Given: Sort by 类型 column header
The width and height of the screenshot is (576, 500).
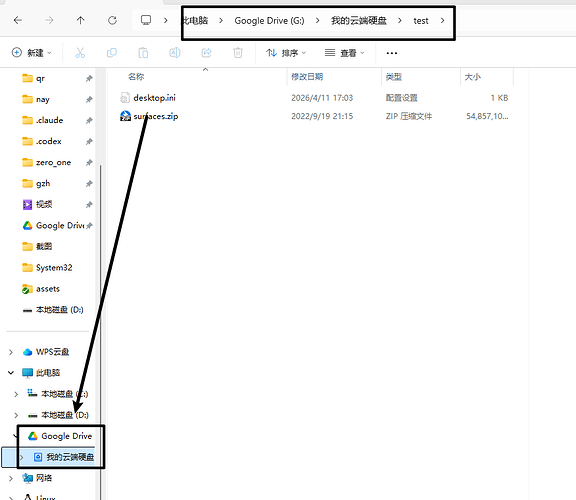Looking at the screenshot, I should (394, 76).
